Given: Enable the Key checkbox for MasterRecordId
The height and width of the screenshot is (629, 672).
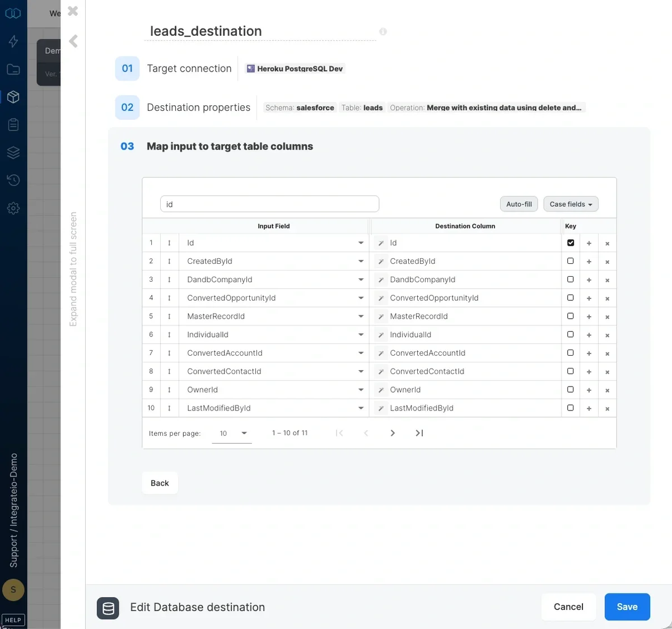Looking at the screenshot, I should [x=570, y=316].
